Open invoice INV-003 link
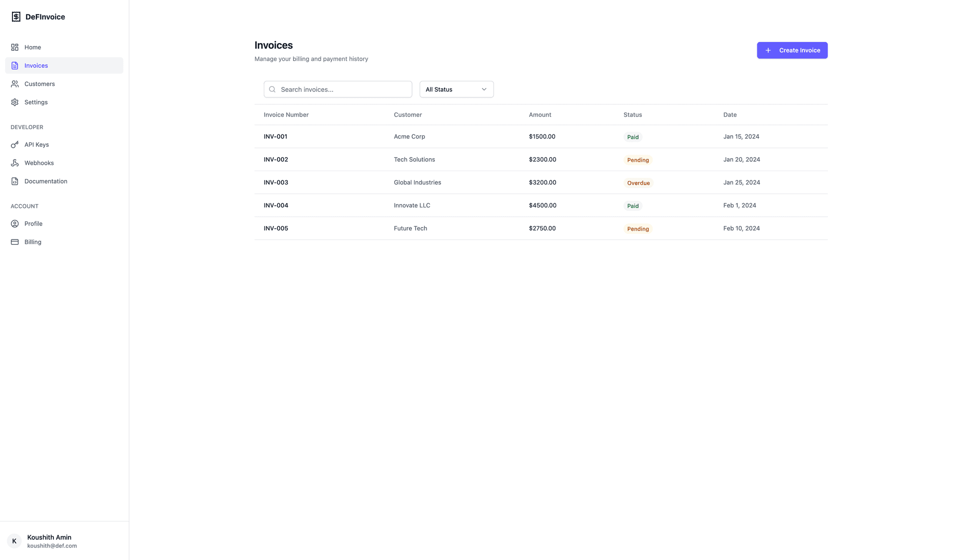Viewport: 953px width, 560px height. [275, 183]
